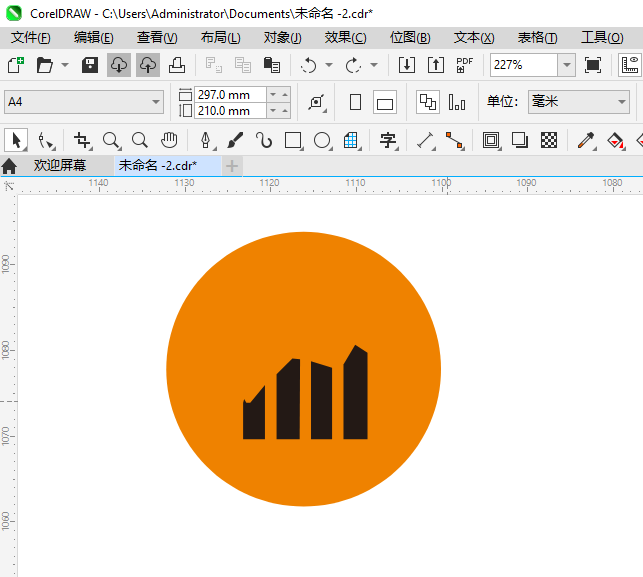Click the Import icon
This screenshot has width=643, height=577.
tap(407, 65)
